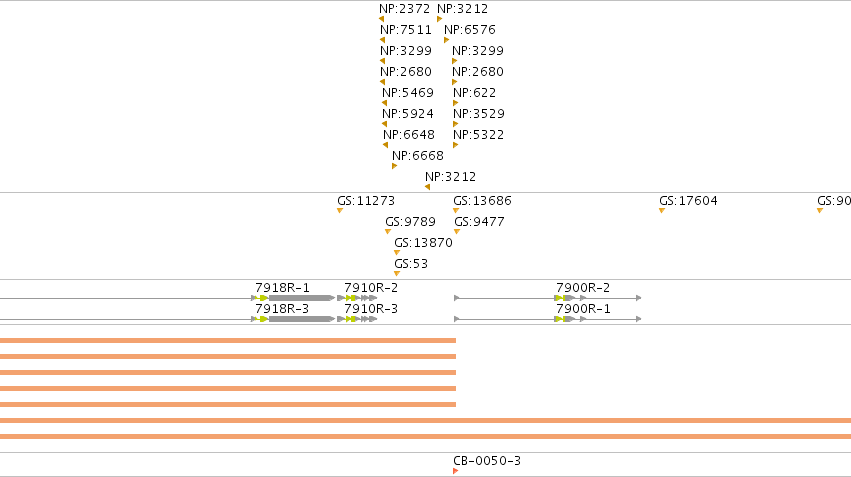Select the NP:6576 label
851x477 pixels.
(x=470, y=30)
